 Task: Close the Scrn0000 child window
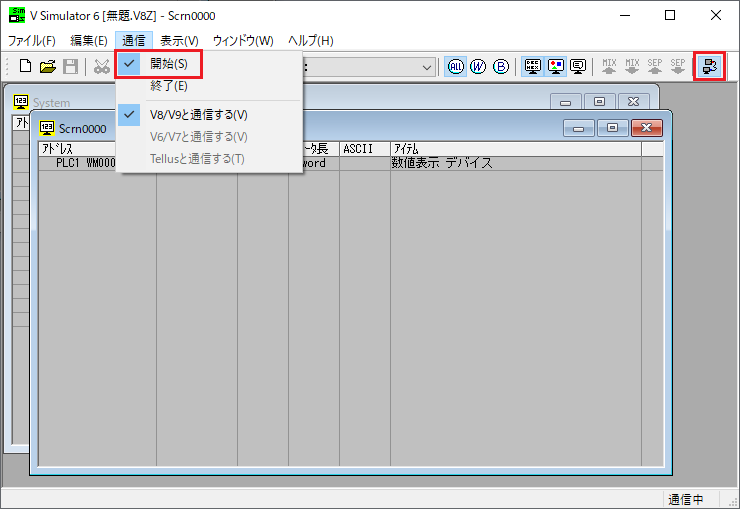[x=647, y=128]
